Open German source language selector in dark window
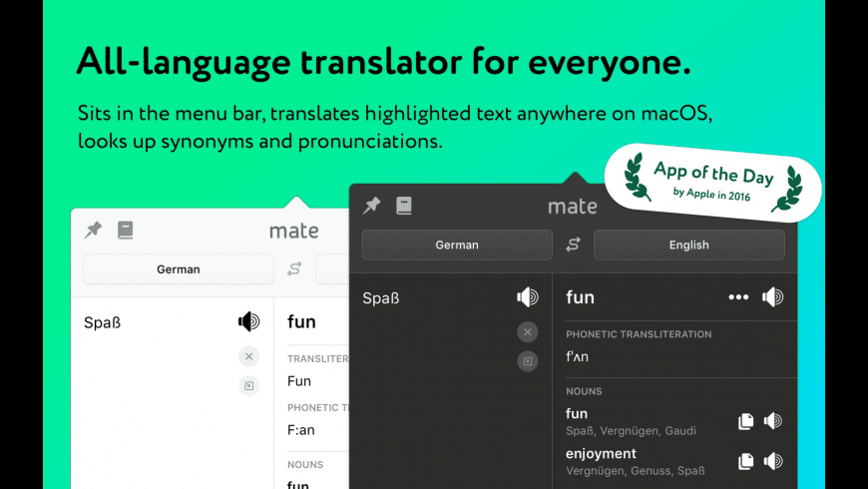868x489 pixels. [457, 244]
